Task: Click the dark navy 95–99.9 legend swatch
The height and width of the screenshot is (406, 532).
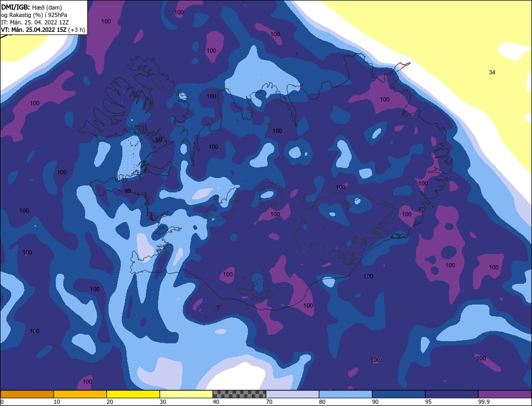Action: (x=452, y=394)
